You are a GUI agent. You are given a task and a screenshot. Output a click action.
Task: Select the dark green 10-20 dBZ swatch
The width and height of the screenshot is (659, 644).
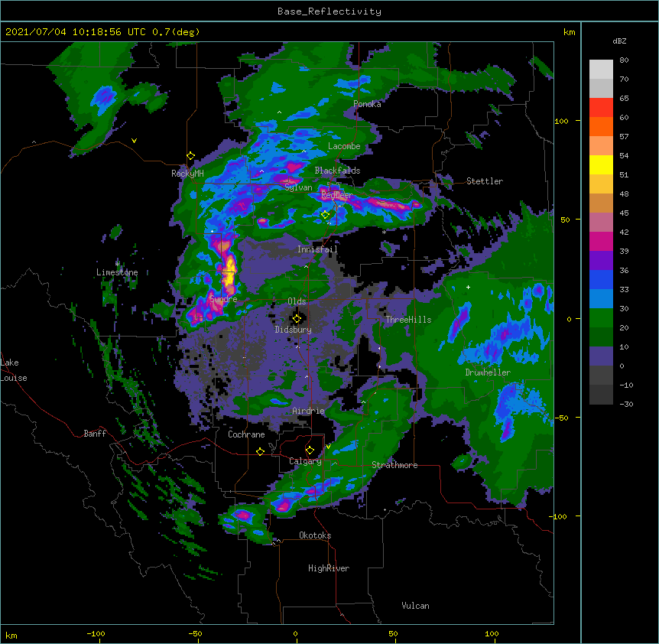pos(601,337)
